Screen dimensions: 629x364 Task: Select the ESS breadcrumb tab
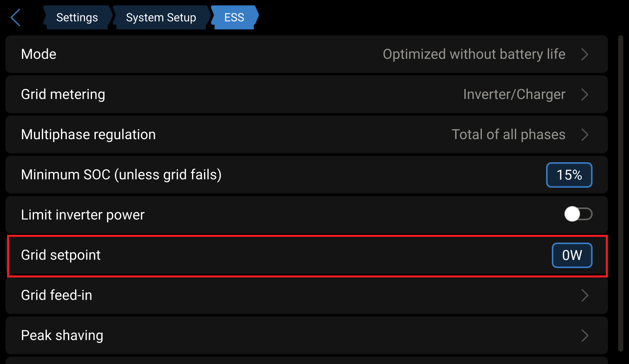234,18
